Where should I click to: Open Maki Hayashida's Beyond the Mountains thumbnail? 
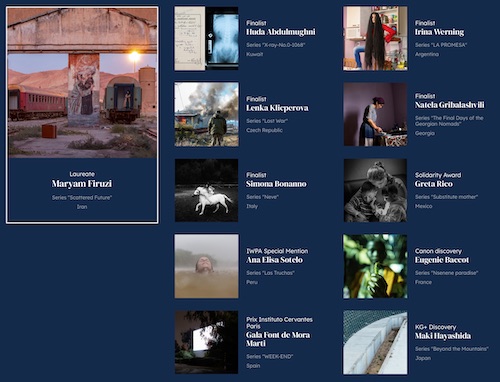pos(375,342)
